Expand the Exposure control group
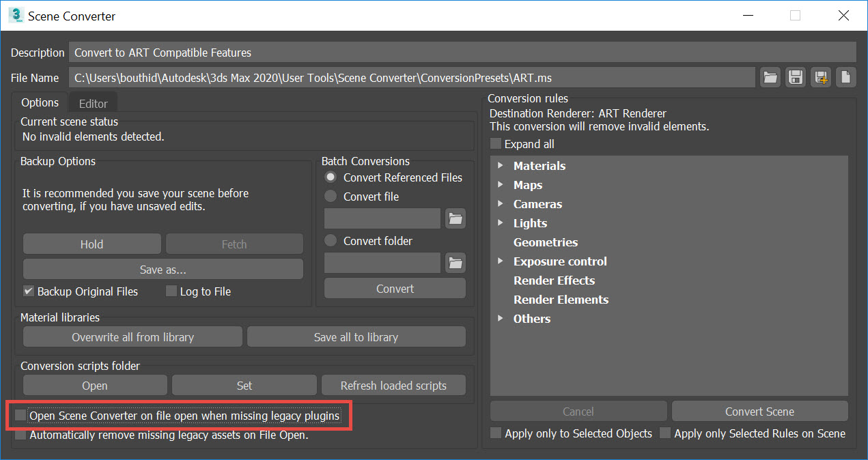The image size is (868, 460). (501, 261)
